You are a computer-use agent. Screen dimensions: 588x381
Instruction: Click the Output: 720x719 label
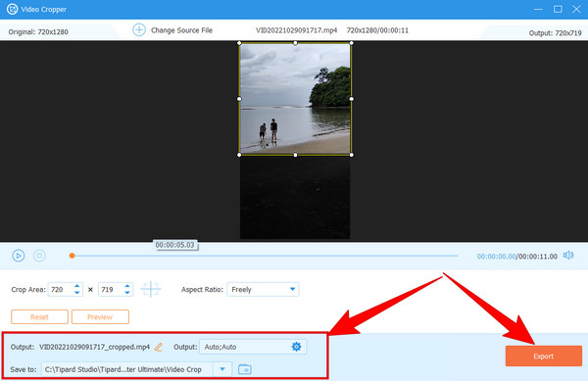point(555,33)
